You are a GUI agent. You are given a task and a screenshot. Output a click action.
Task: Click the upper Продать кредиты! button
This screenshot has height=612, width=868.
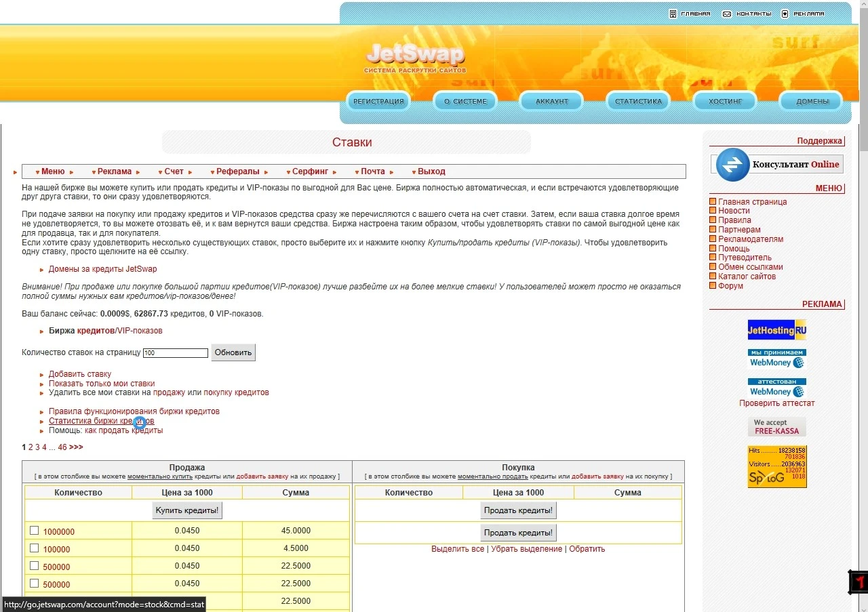pos(519,510)
